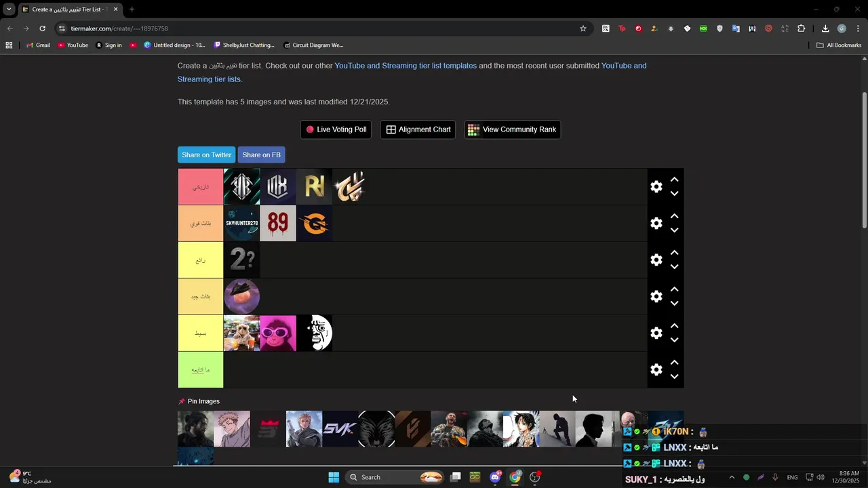Share the tier list on Twitter
Image resolution: width=868 pixels, height=488 pixels.
206,155
